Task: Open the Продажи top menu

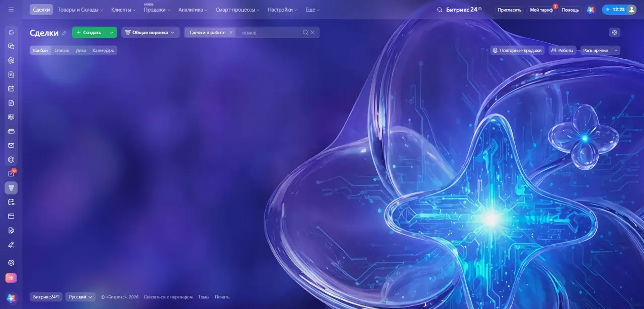Action: [x=157, y=10]
